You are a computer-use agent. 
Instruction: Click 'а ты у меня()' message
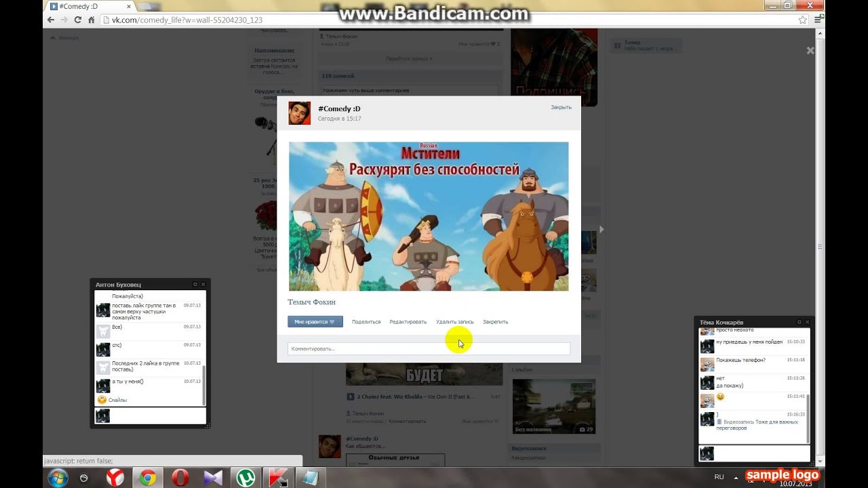pyautogui.click(x=127, y=382)
